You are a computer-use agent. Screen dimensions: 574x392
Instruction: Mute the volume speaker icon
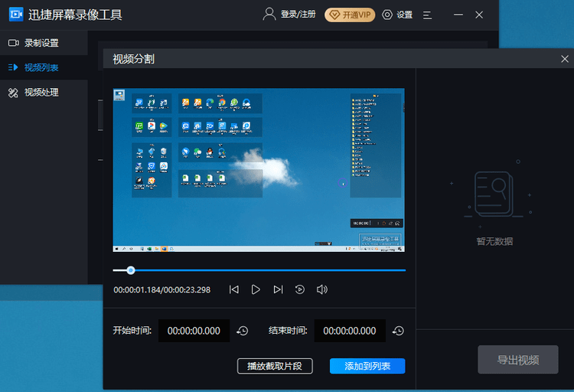(322, 289)
